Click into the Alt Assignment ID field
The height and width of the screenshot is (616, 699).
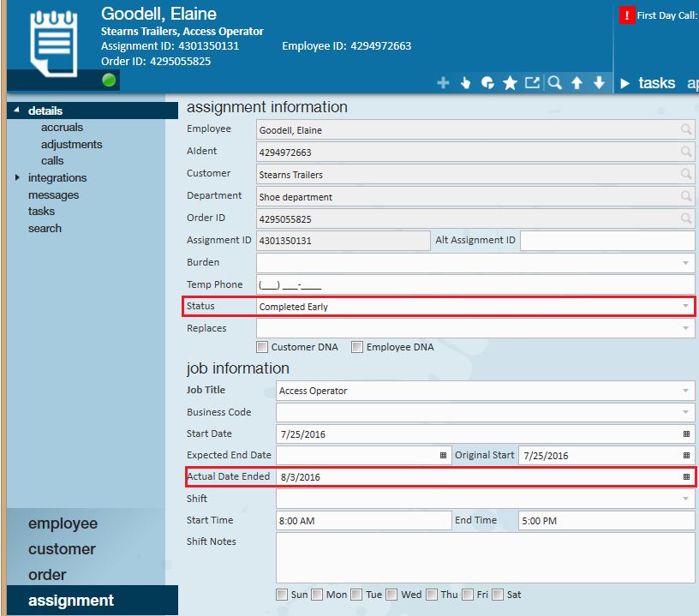click(607, 241)
